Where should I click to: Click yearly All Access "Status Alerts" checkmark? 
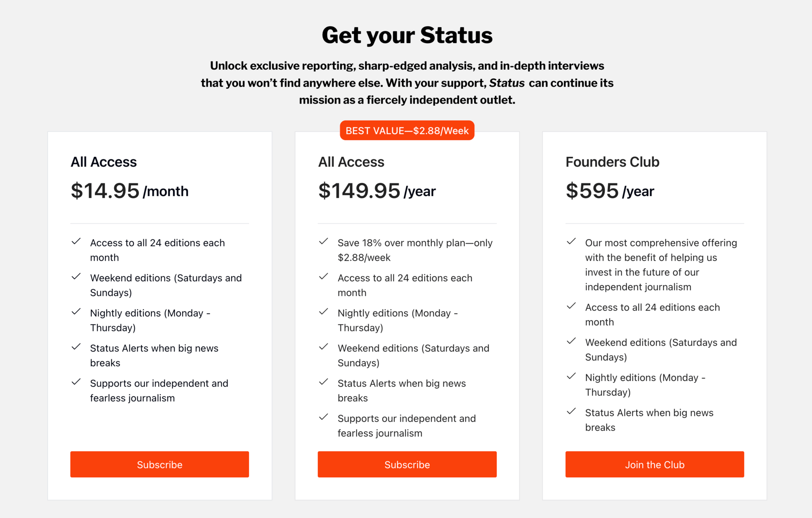pyautogui.click(x=324, y=382)
